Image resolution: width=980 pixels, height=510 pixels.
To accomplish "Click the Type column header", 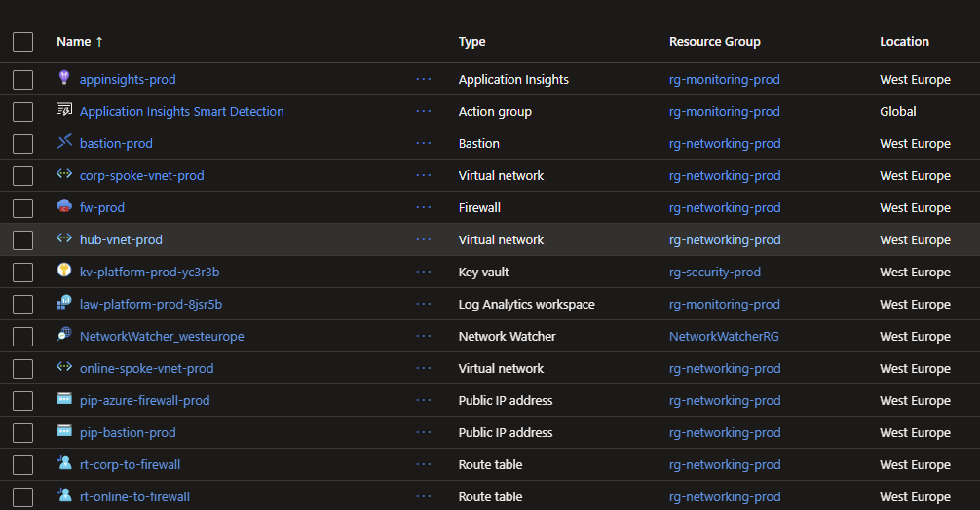I will coord(471,42).
